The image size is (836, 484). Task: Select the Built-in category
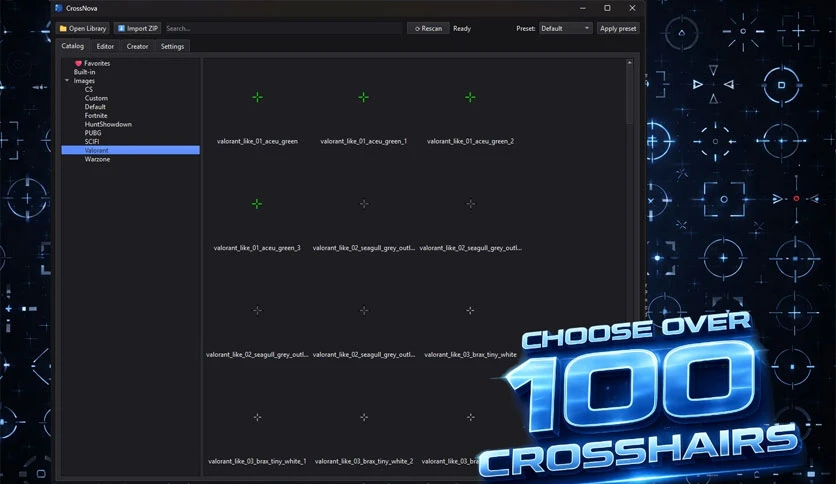(x=84, y=72)
